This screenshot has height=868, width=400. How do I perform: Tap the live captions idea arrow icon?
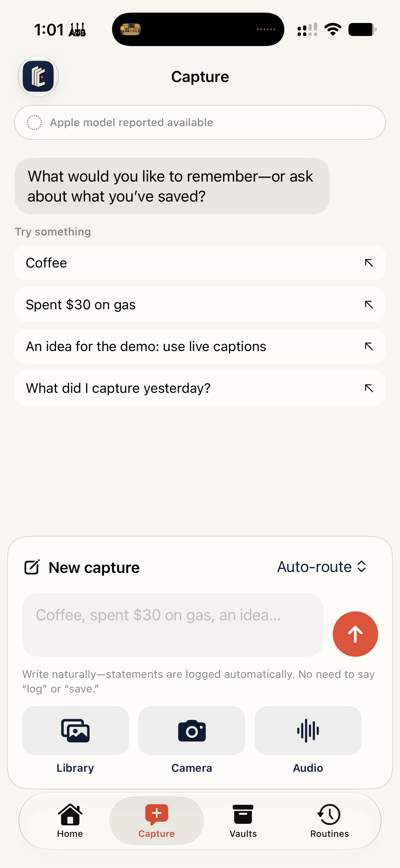click(x=368, y=347)
